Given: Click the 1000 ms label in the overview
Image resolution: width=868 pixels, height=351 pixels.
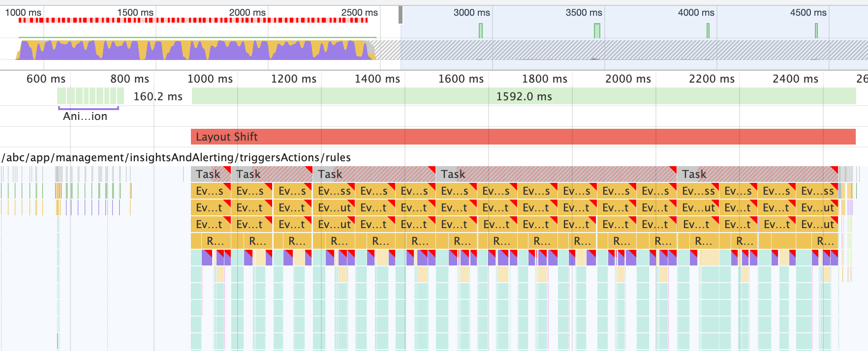Looking at the screenshot, I should [23, 12].
